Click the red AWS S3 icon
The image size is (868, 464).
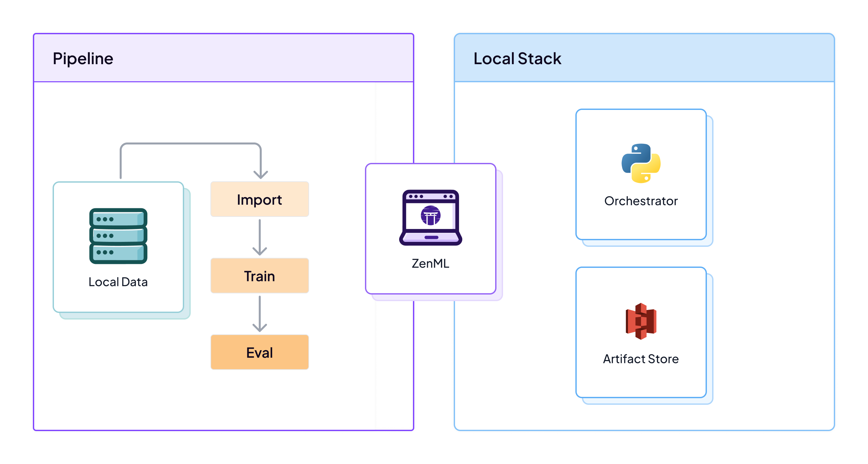click(x=641, y=321)
